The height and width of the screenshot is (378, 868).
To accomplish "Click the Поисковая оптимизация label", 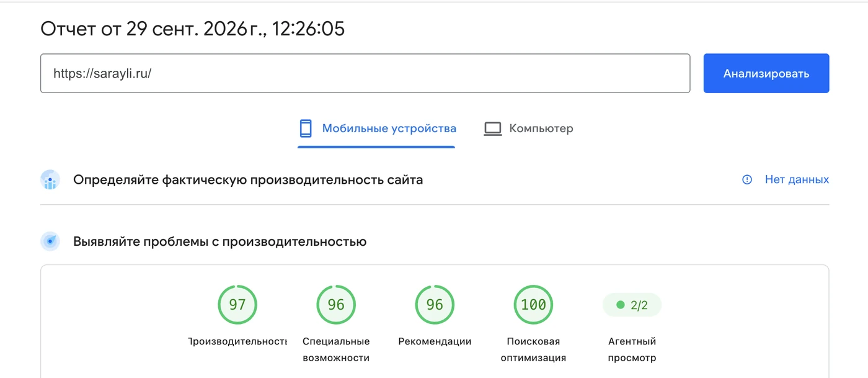I will coord(534,349).
